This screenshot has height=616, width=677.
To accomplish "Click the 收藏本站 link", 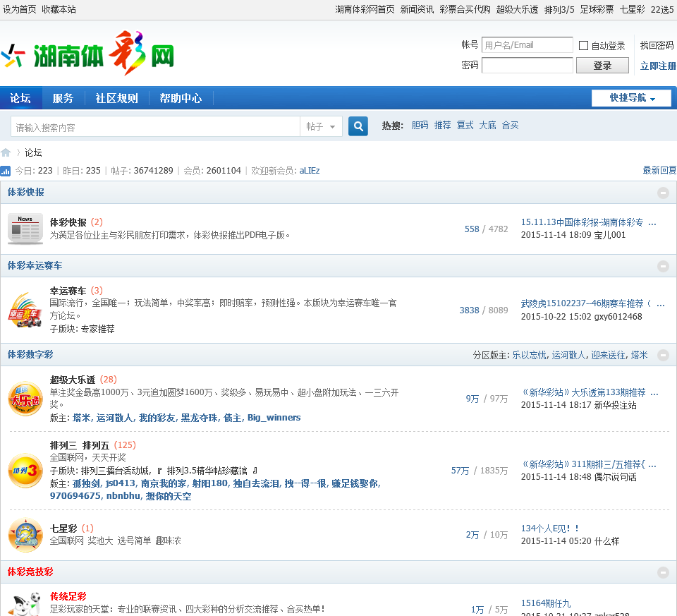I will (59, 9).
